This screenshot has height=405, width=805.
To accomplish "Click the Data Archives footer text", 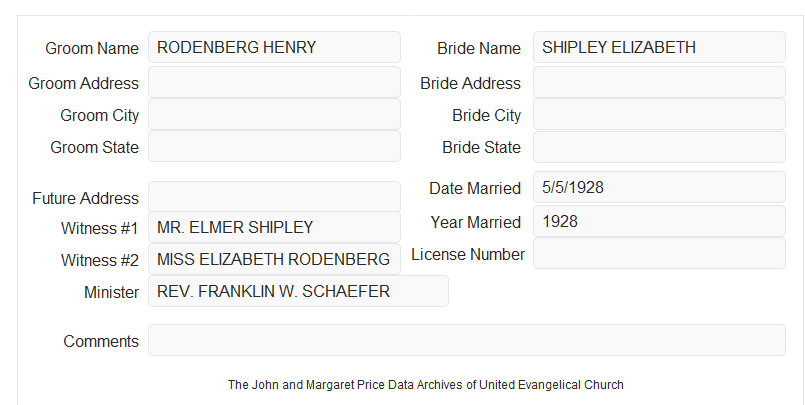I will pos(426,385).
